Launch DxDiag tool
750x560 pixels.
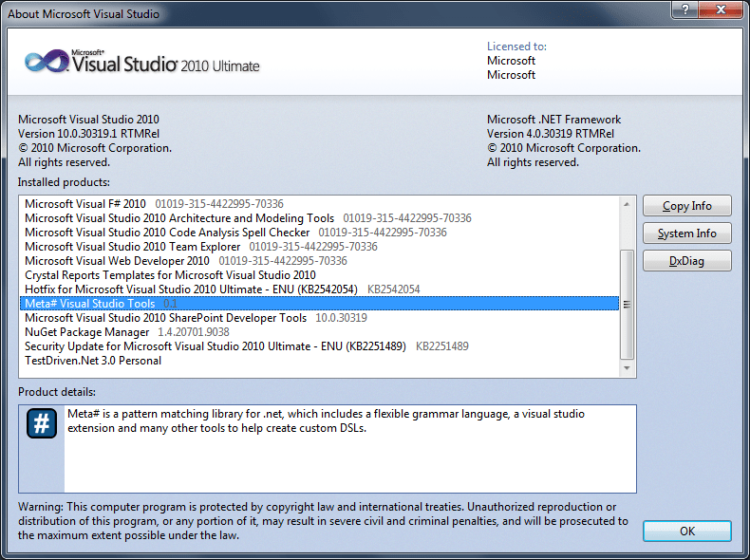[686, 261]
